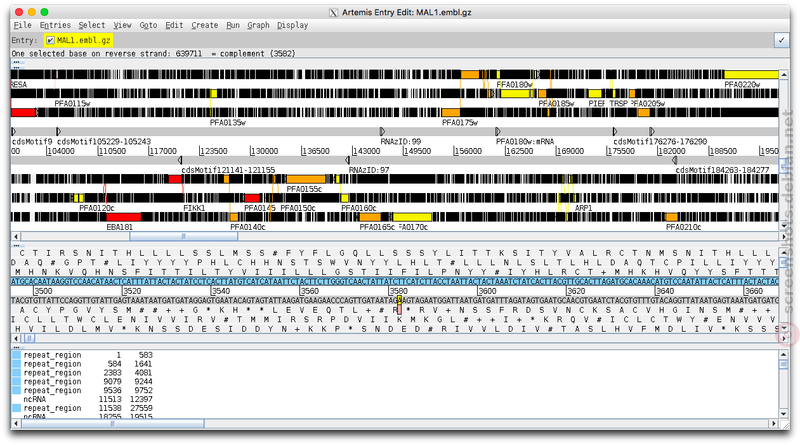Click the RNAzID:97 reverse arrow marker
This screenshot has width=800, height=445.
347,160
